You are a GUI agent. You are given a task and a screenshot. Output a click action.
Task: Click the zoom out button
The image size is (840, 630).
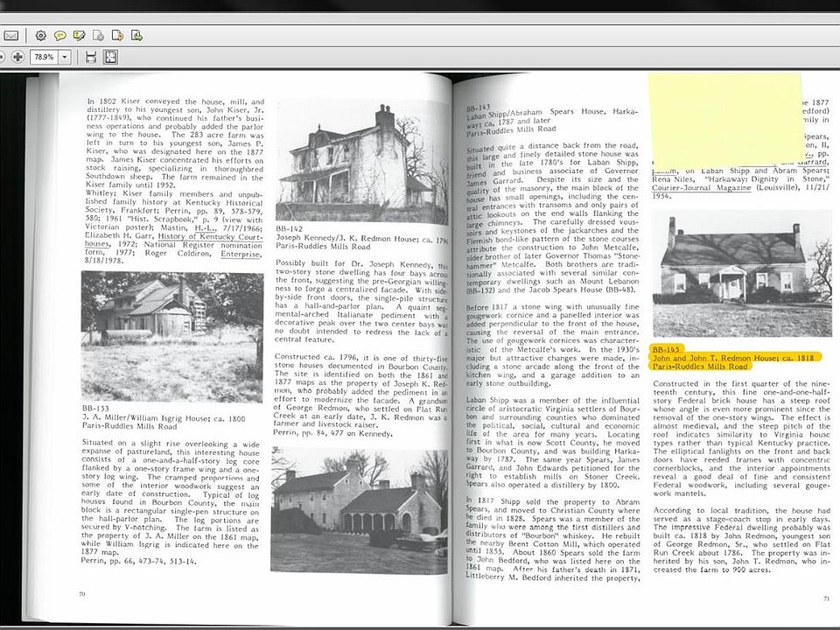(2, 57)
